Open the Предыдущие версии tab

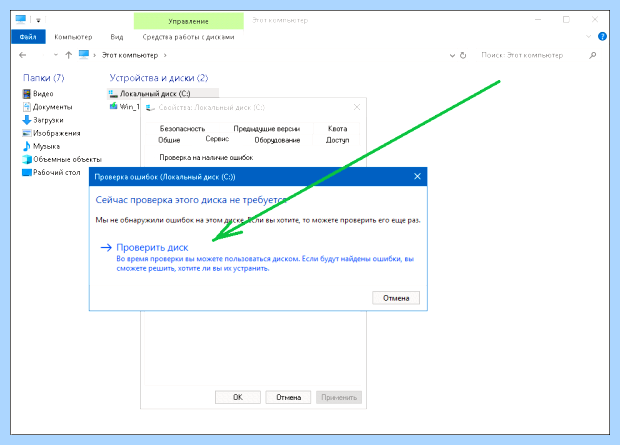267,129
